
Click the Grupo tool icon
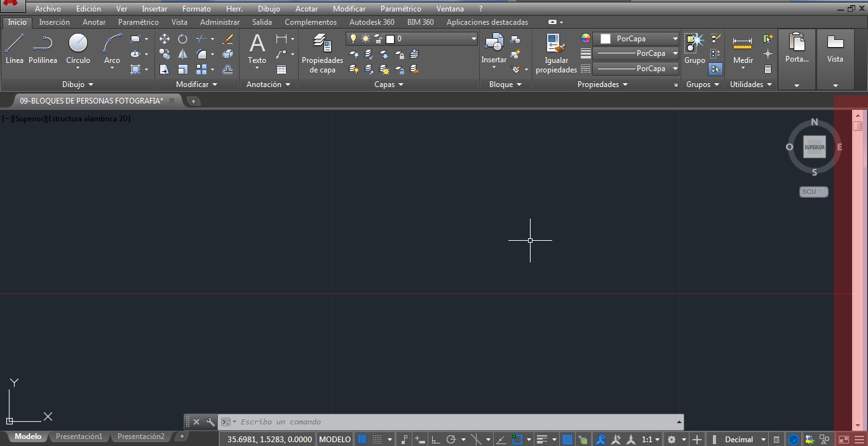[694, 44]
